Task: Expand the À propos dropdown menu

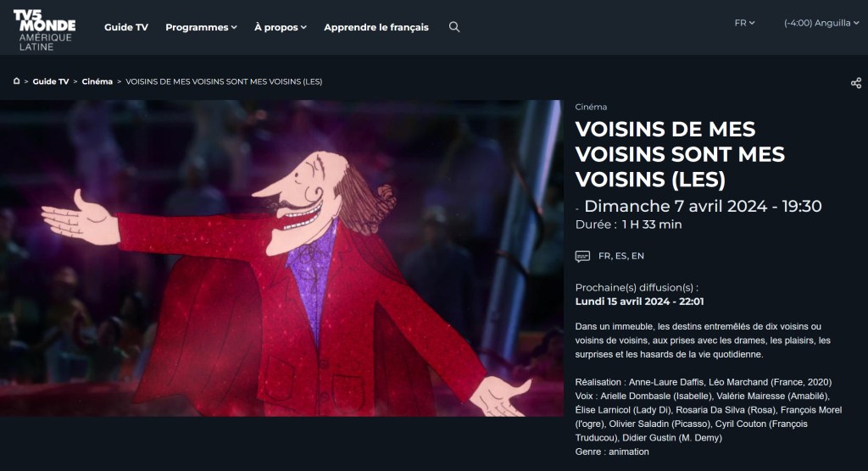Action: (x=280, y=27)
